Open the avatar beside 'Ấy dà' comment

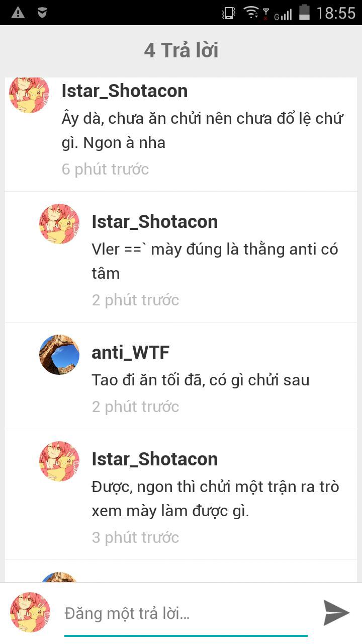[x=29, y=95]
